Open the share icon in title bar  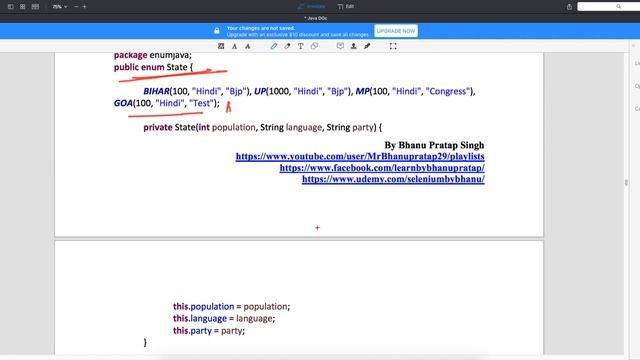(x=569, y=7)
